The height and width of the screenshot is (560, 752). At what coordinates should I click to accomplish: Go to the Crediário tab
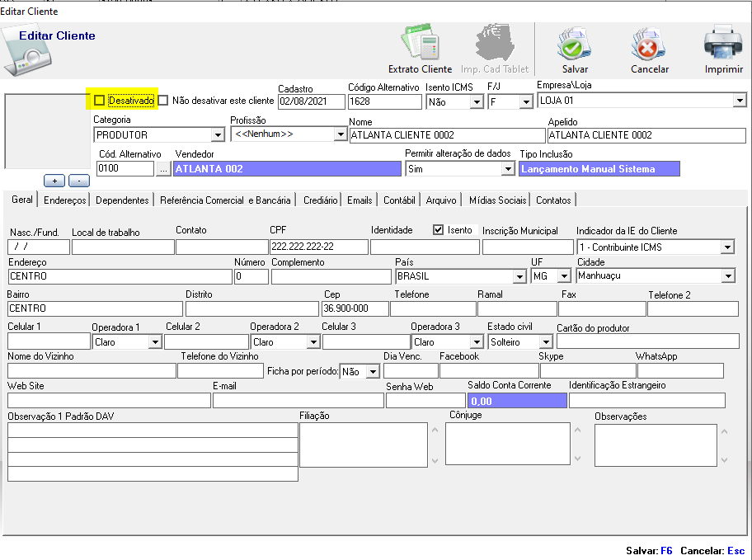(x=321, y=200)
